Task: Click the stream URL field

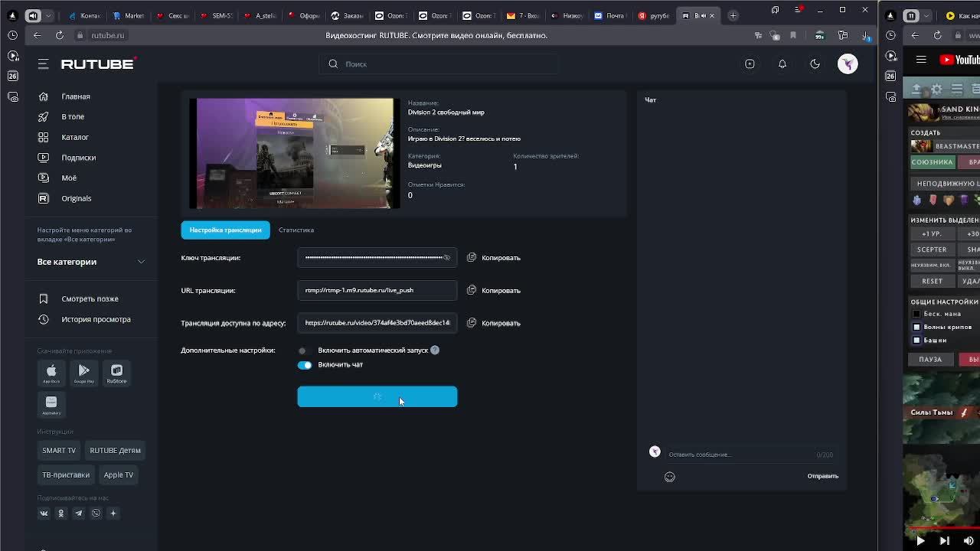Action: [x=377, y=290]
